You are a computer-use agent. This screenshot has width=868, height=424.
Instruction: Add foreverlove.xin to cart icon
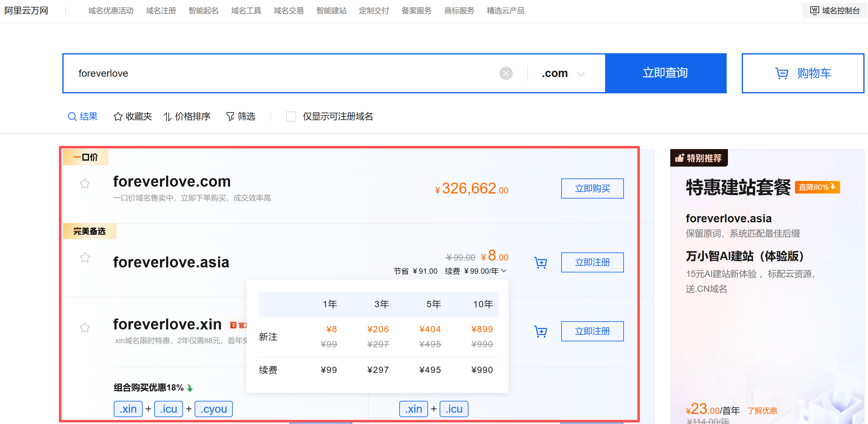point(541,331)
